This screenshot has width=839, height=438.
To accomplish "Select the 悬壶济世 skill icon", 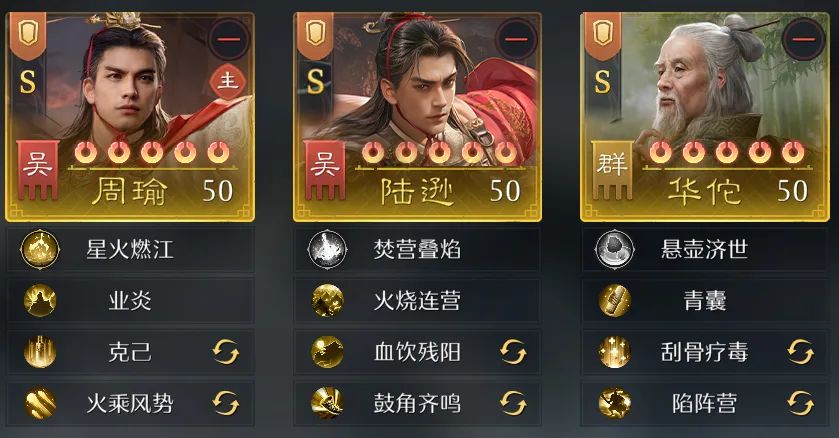I will (615, 249).
